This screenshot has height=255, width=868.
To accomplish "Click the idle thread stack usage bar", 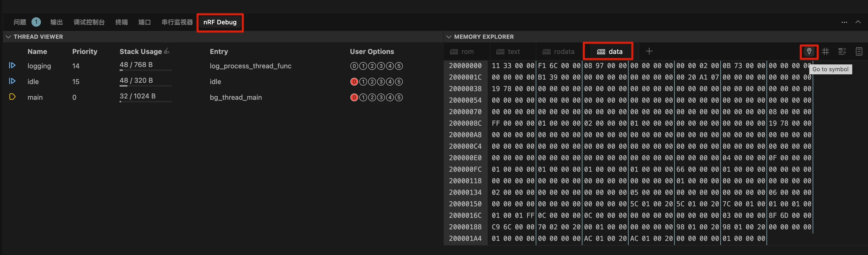I will pos(146,85).
